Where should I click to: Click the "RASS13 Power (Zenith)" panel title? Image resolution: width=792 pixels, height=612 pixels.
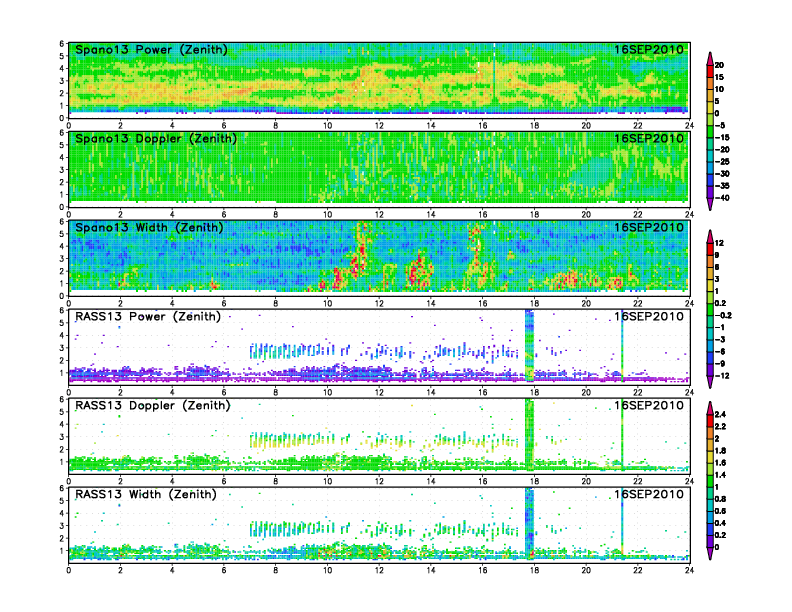pyautogui.click(x=148, y=317)
